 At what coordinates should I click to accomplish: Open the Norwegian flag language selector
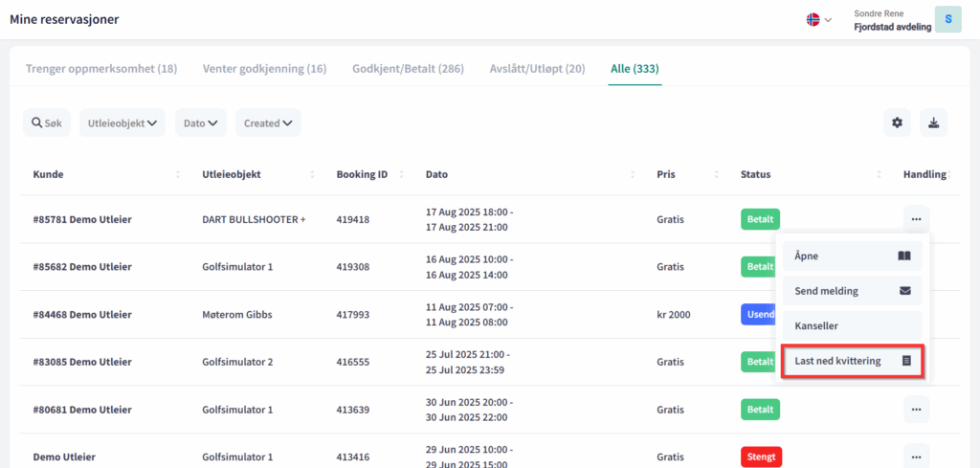[819, 19]
